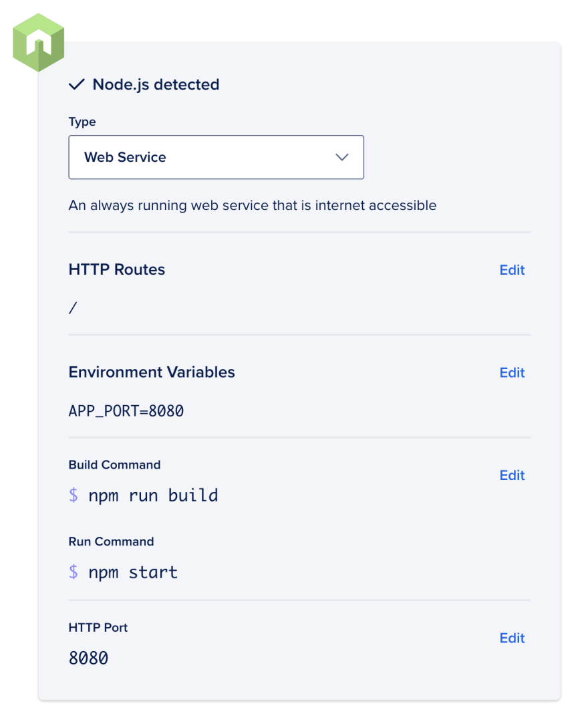Click the 8080 HTTP Port value
Viewport: 588px width, 726px height.
88,658
